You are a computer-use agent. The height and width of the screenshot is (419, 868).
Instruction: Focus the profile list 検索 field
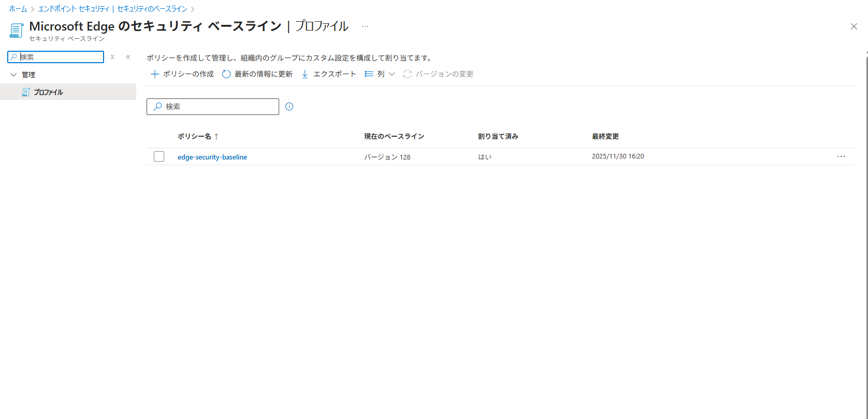point(213,107)
